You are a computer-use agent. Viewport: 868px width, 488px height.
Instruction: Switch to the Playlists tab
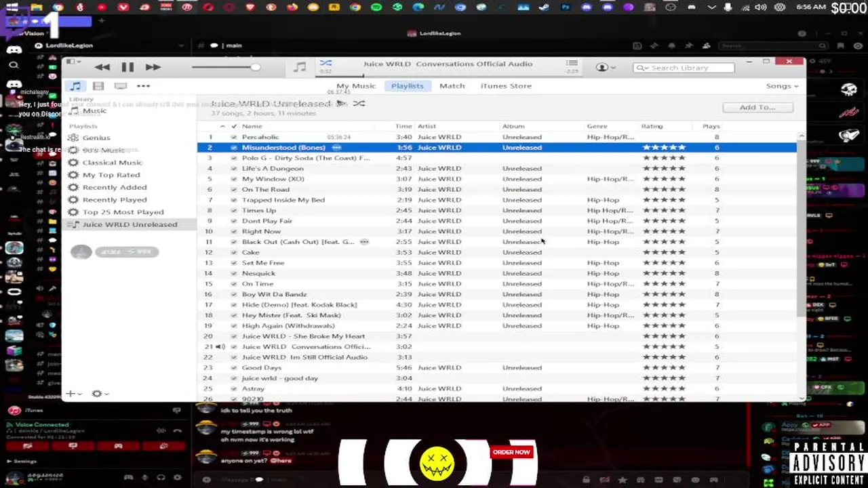pos(407,86)
